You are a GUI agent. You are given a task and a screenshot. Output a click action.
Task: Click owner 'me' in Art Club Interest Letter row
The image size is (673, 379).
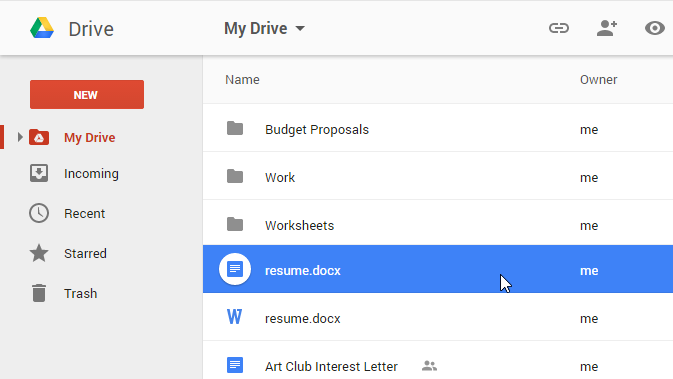(589, 367)
